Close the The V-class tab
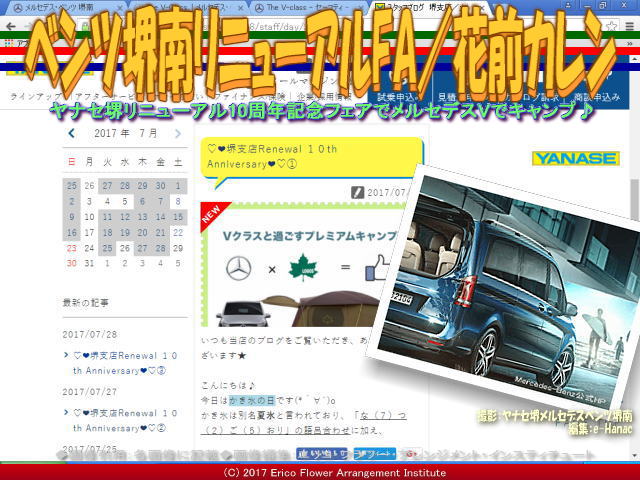This screenshot has height=480, width=640. 361,8
